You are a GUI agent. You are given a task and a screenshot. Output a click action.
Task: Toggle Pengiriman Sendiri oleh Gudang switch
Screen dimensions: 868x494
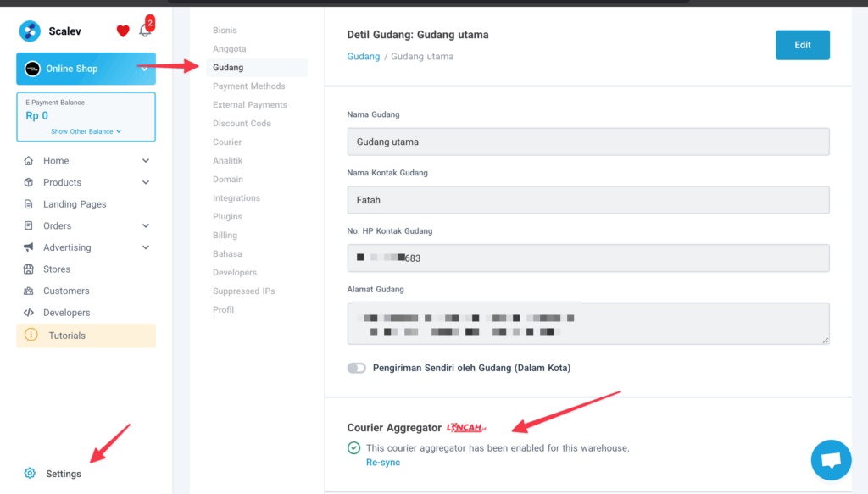tap(356, 368)
